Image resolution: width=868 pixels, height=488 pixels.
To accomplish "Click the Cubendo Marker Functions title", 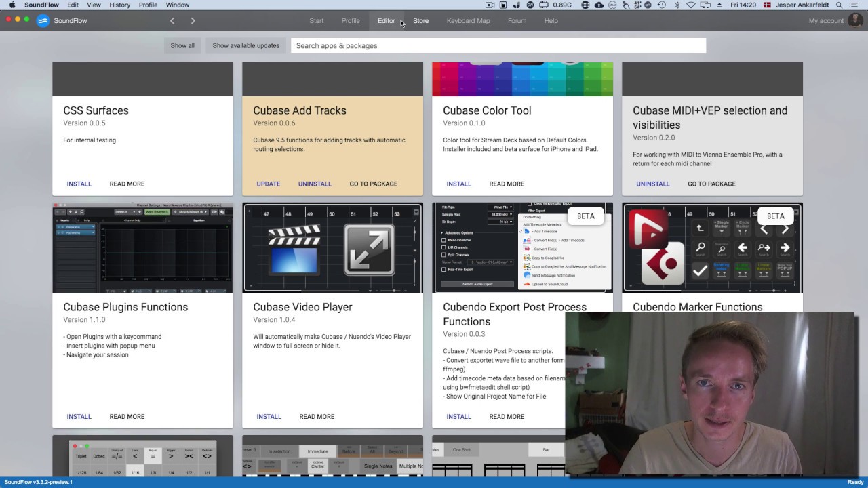I will 698,307.
